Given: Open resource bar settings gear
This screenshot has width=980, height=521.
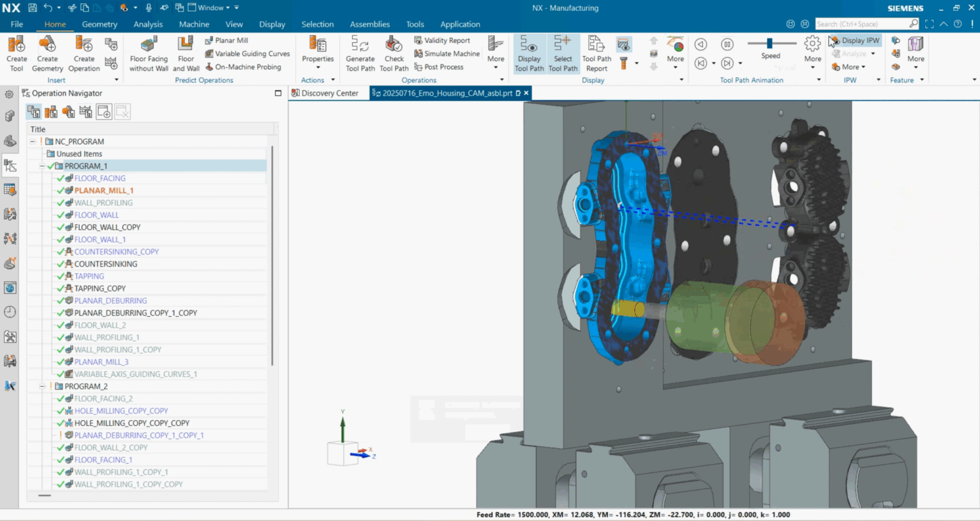Looking at the screenshot, I should (10, 94).
